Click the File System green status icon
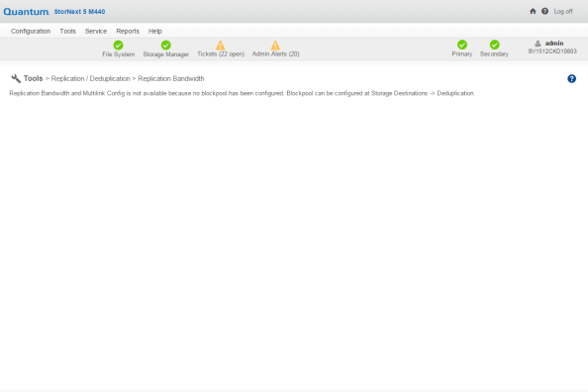Screen dimensions: 588x392 [x=118, y=45]
